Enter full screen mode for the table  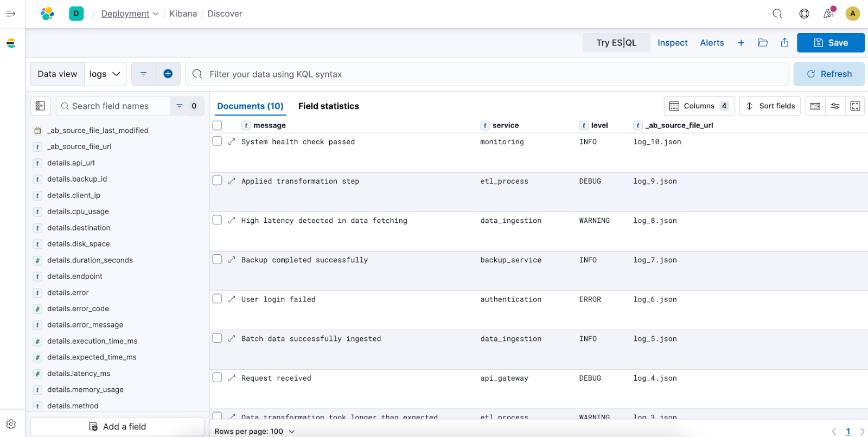click(x=855, y=106)
